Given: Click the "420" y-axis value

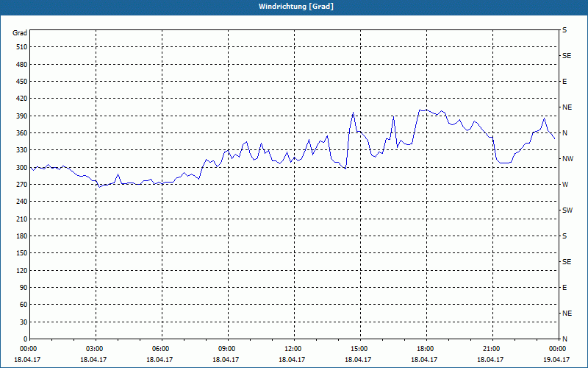Looking at the screenshot, I should (22, 99).
